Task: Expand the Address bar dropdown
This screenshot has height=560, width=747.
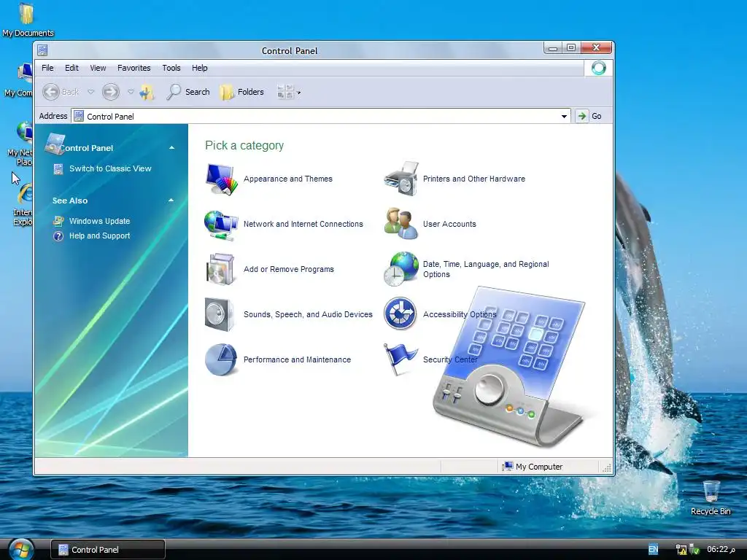Action: [x=564, y=116]
